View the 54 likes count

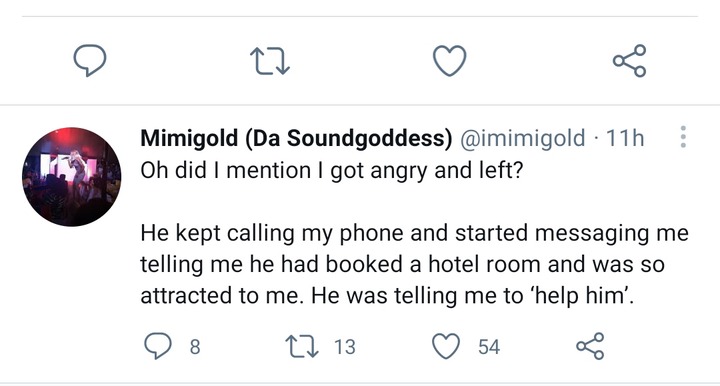point(489,347)
